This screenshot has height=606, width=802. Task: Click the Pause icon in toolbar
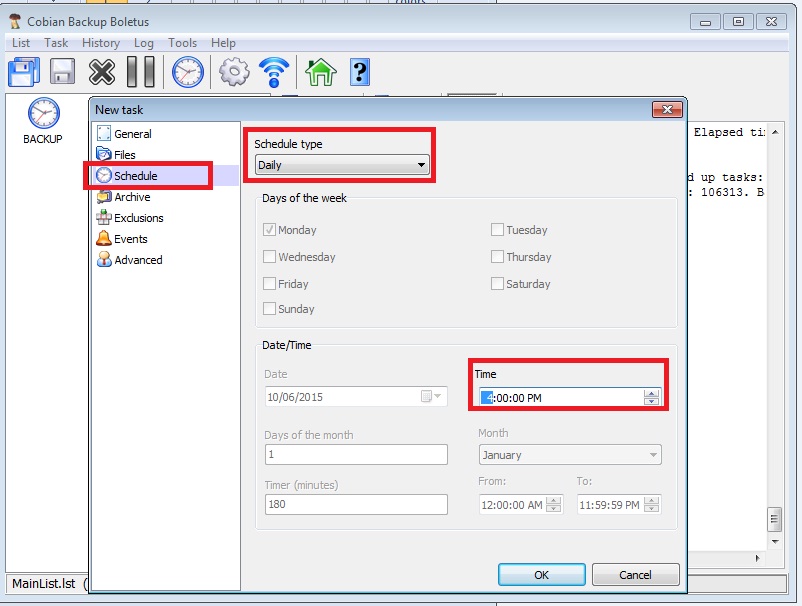[x=141, y=72]
